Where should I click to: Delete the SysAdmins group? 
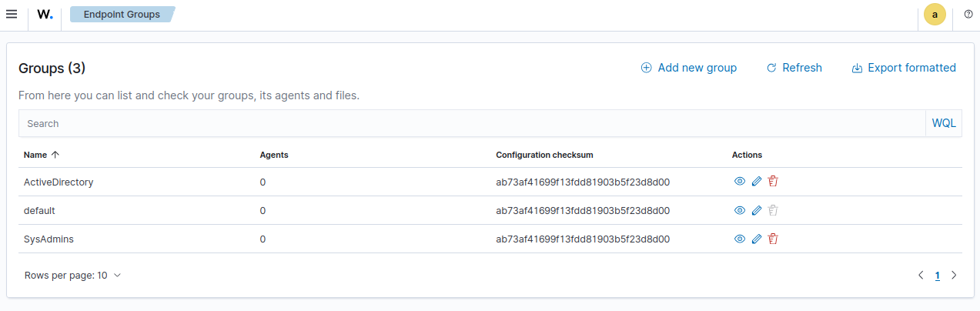point(774,239)
